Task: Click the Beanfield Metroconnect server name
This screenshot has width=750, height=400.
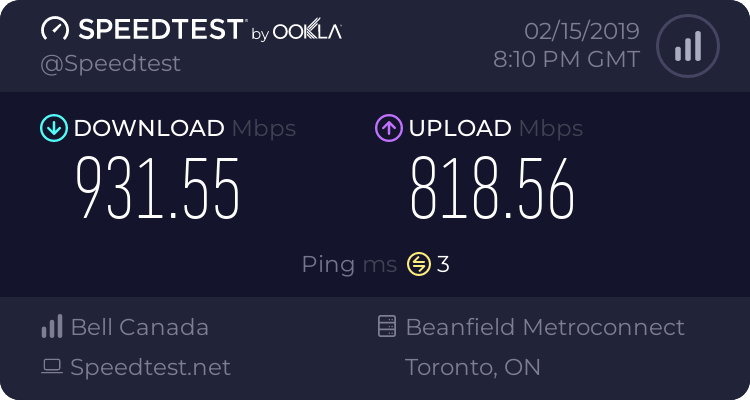Action: [x=545, y=327]
